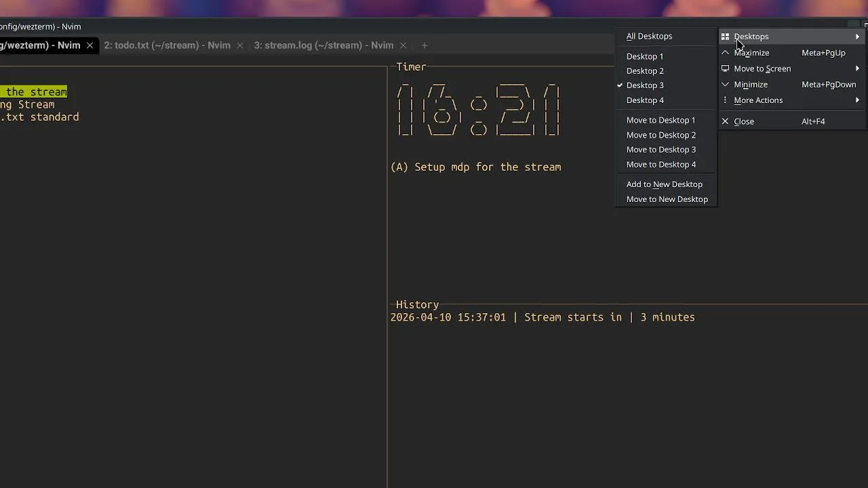This screenshot has width=868, height=488.
Task: Switch to the stream.log tab
Action: click(323, 45)
